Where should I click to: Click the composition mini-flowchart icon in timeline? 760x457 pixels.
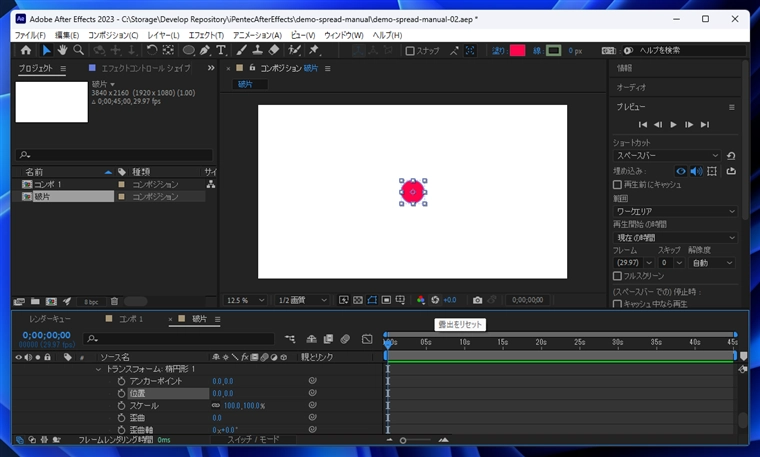pyautogui.click(x=290, y=339)
